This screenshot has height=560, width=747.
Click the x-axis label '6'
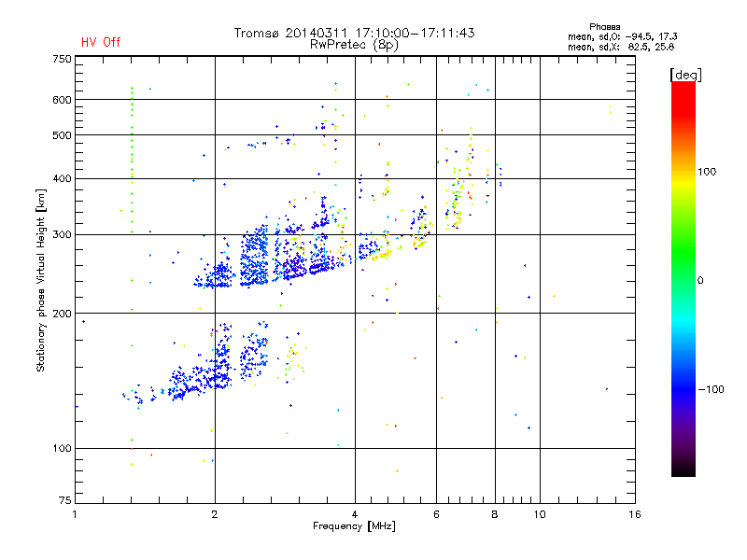(x=436, y=514)
